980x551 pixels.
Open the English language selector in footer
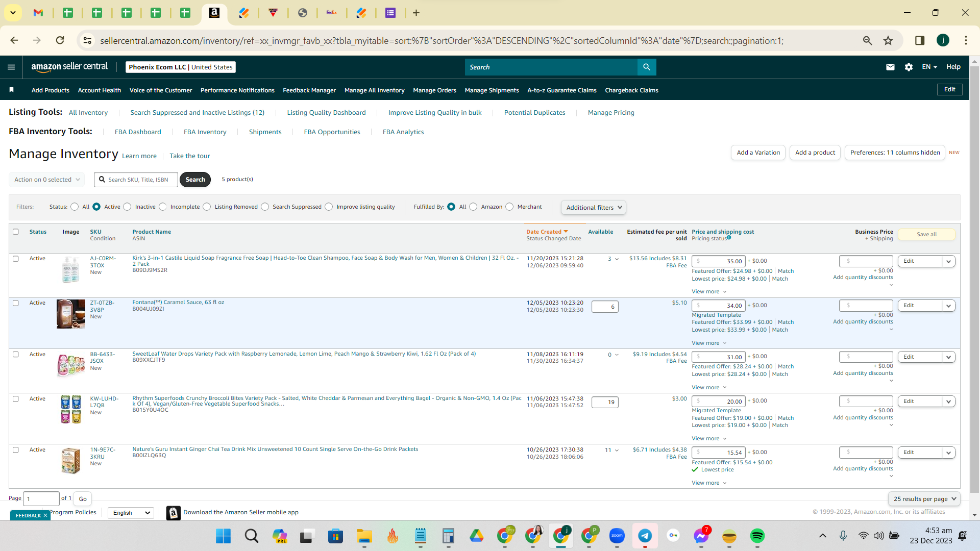point(131,513)
